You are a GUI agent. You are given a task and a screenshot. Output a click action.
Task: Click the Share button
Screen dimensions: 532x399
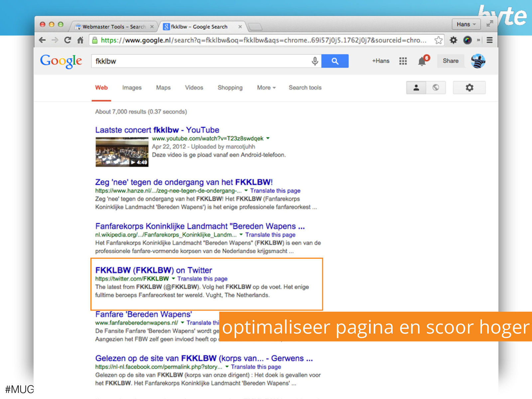point(451,61)
